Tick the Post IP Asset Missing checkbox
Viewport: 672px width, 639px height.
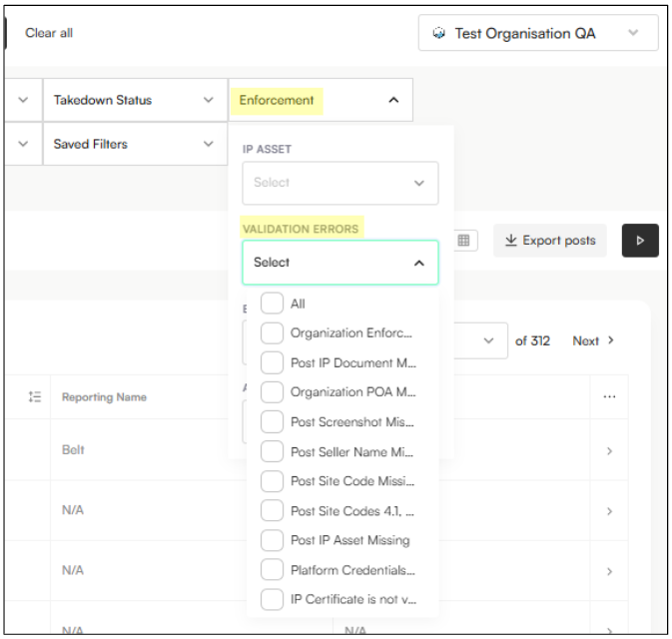[272, 540]
